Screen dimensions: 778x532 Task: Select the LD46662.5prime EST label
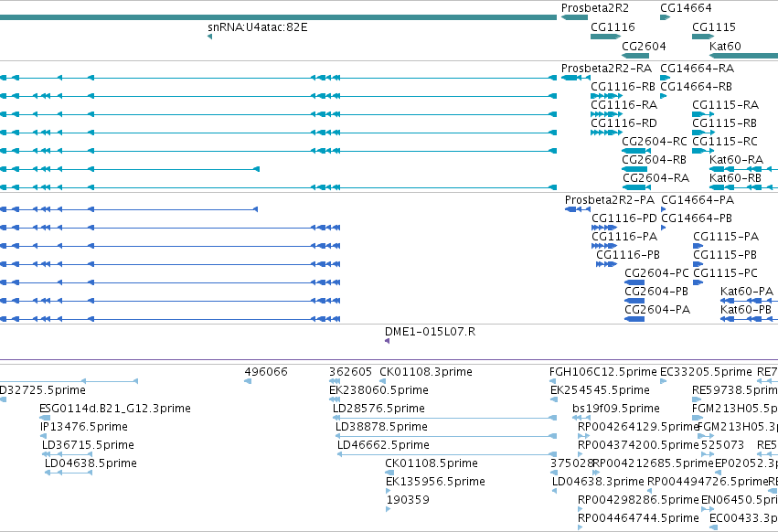pyautogui.click(x=382, y=445)
